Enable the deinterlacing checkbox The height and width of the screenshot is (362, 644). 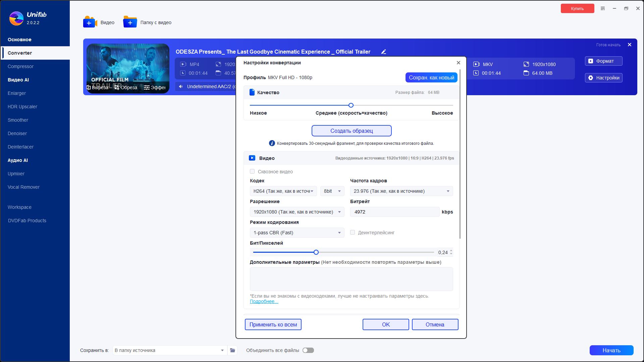[353, 232]
